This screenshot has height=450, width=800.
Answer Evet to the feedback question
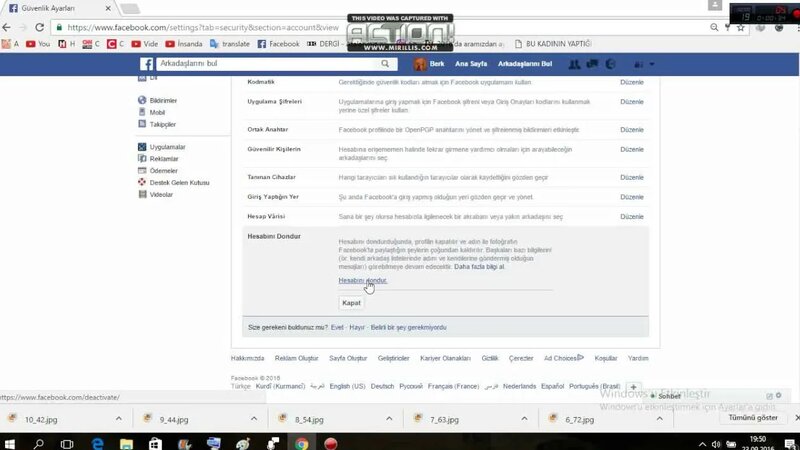(337, 328)
